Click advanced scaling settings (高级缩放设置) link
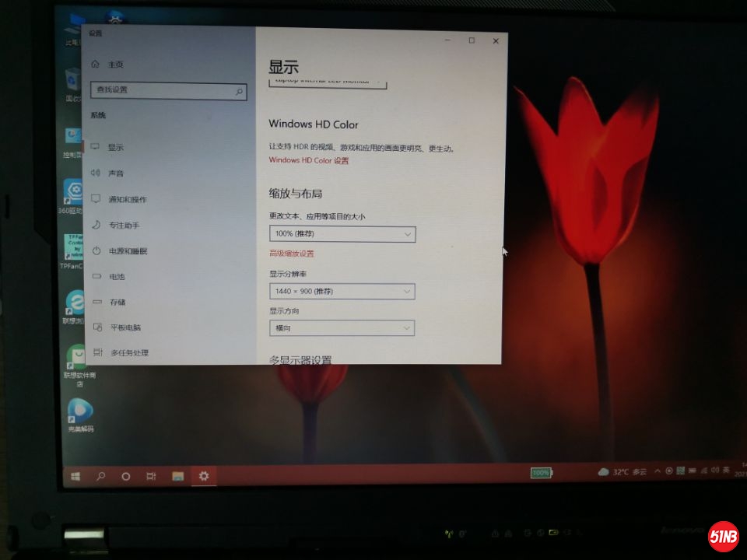The image size is (747, 560). [x=292, y=254]
